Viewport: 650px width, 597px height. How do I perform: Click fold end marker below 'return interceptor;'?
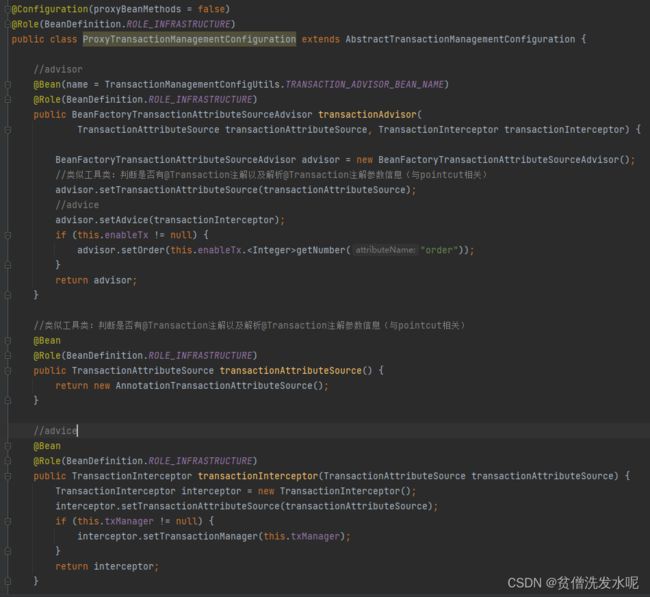point(7,581)
